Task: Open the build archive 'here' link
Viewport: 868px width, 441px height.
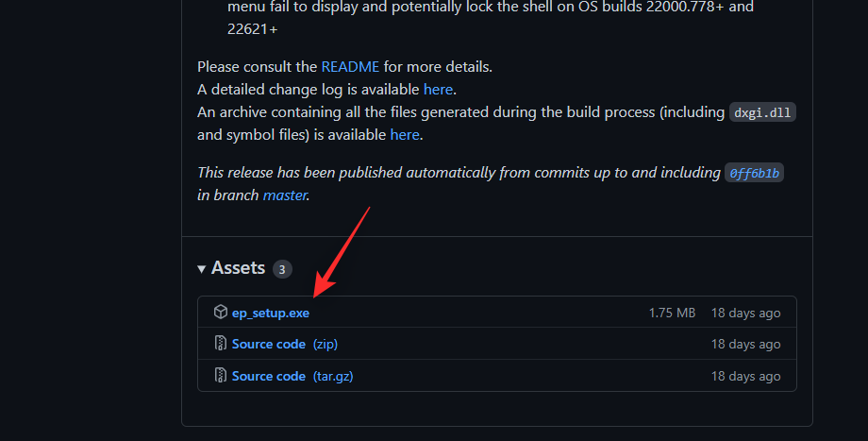Action: tap(405, 135)
